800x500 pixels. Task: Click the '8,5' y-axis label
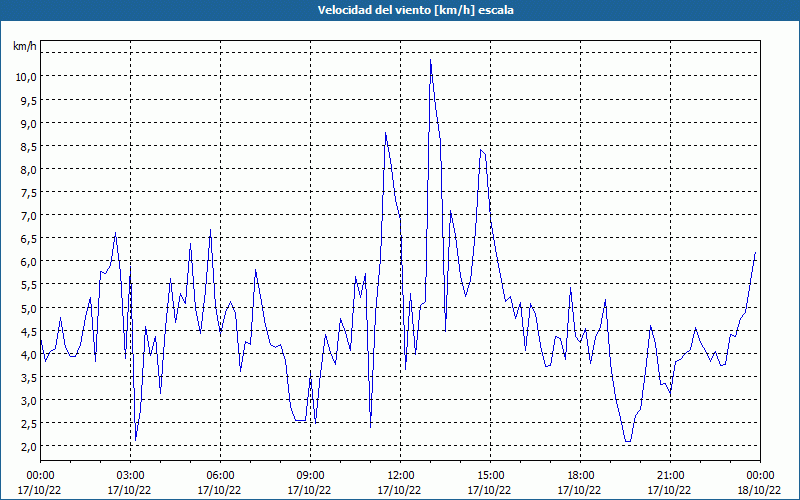pos(29,146)
